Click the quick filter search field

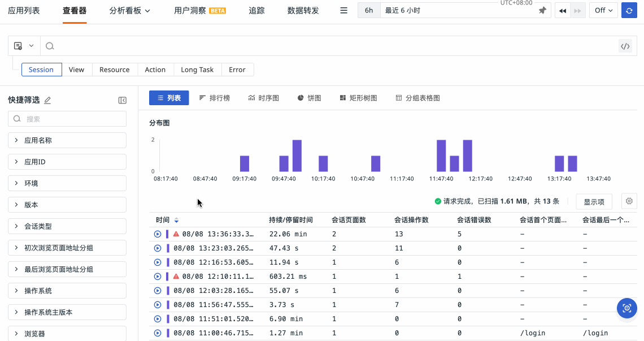tap(67, 119)
